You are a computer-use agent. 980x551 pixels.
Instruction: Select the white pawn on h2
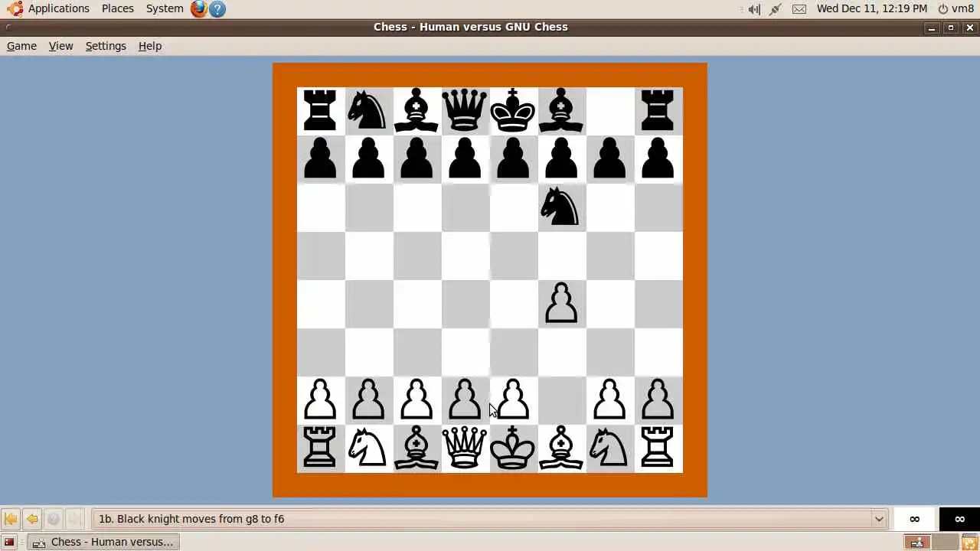658,400
